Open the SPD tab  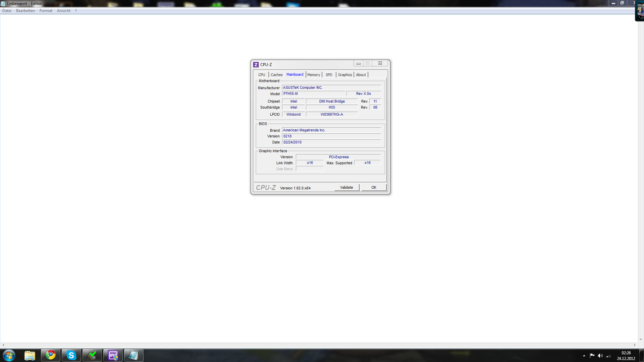point(329,75)
